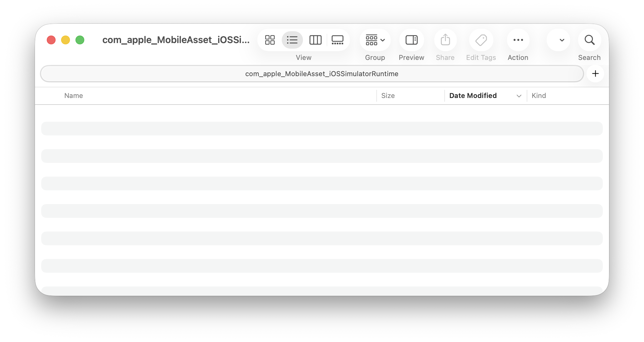The image size is (644, 342).
Task: Open the Group options dropdown
Action: 375,40
